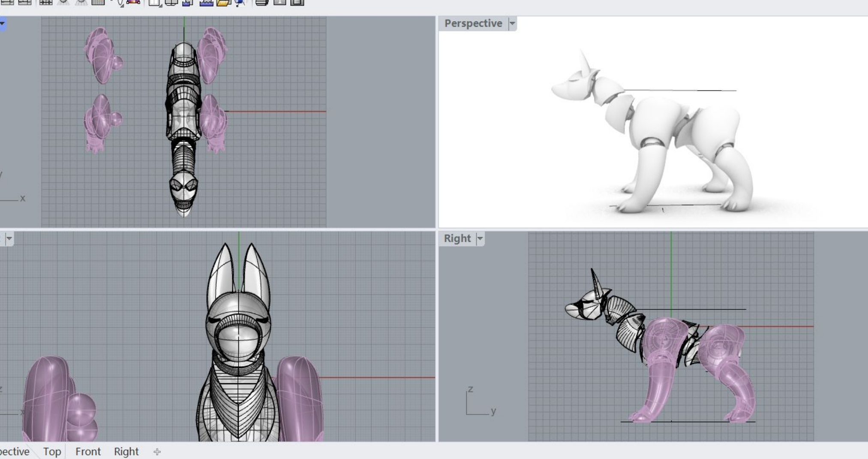Open the Perspective viewport dropdown arrow
This screenshot has height=459, width=868.
512,24
